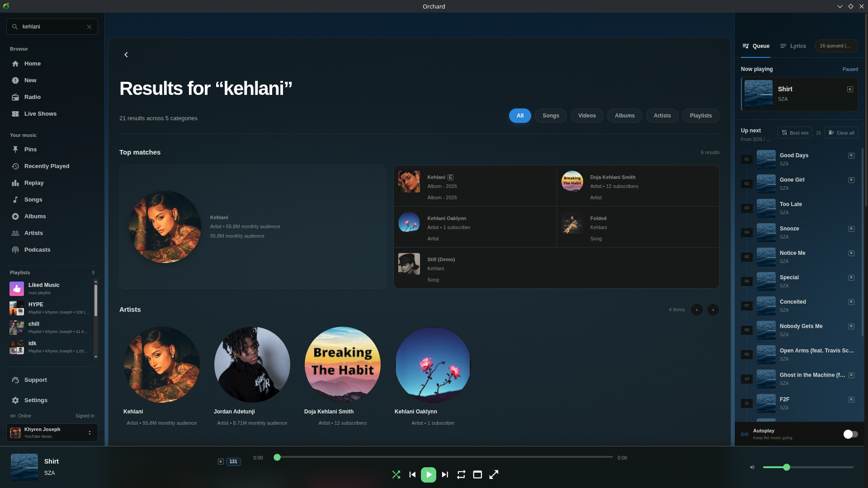
Task: Toggle repeat mode
Action: (x=461, y=474)
